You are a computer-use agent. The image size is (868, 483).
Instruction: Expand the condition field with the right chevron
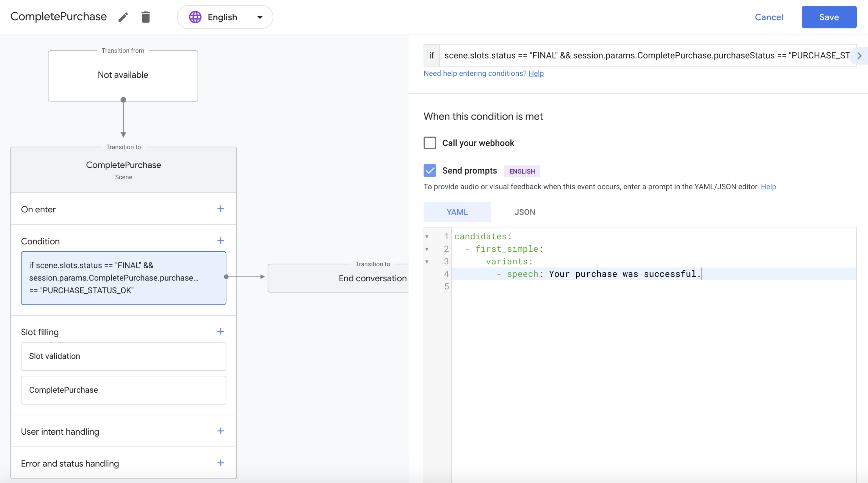coord(859,56)
